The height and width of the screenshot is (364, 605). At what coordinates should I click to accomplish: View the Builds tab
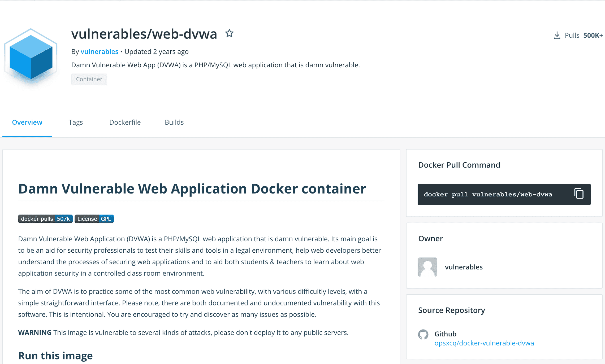point(174,122)
